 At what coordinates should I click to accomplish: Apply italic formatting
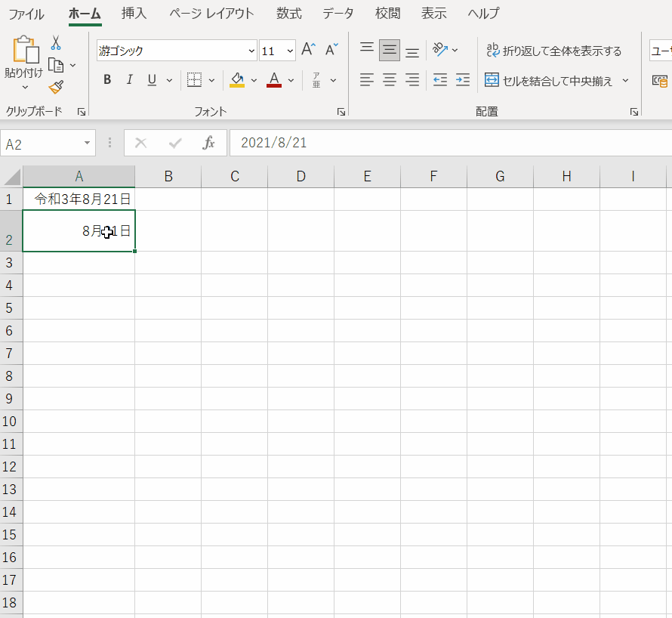pyautogui.click(x=129, y=79)
